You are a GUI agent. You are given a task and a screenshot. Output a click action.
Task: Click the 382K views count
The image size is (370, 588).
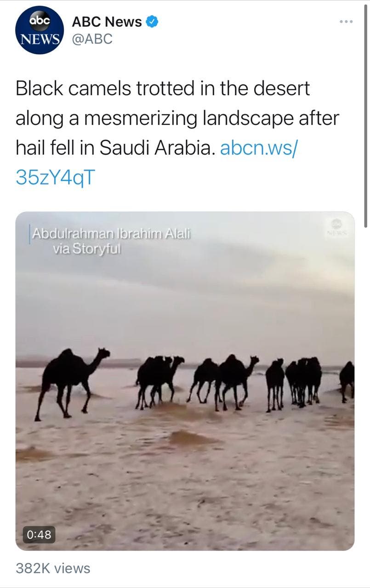tap(53, 568)
